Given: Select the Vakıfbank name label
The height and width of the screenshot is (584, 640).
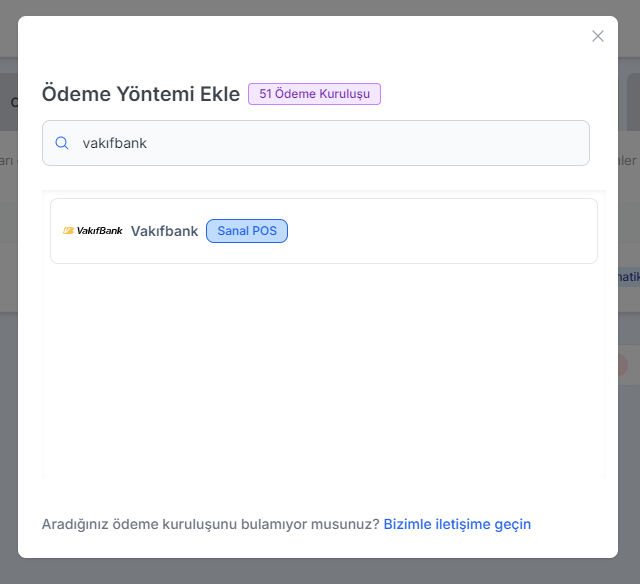Looking at the screenshot, I should pos(164,231).
